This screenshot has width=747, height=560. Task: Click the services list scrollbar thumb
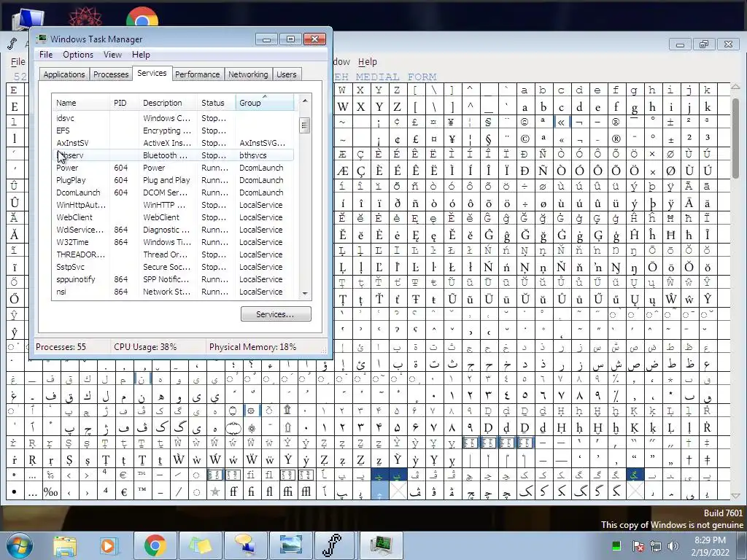(x=305, y=125)
